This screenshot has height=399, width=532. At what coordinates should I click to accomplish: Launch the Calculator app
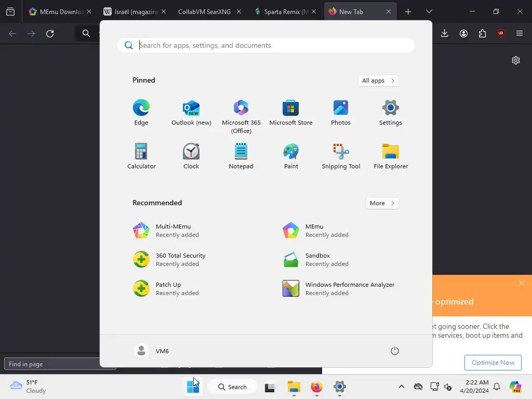[141, 156]
